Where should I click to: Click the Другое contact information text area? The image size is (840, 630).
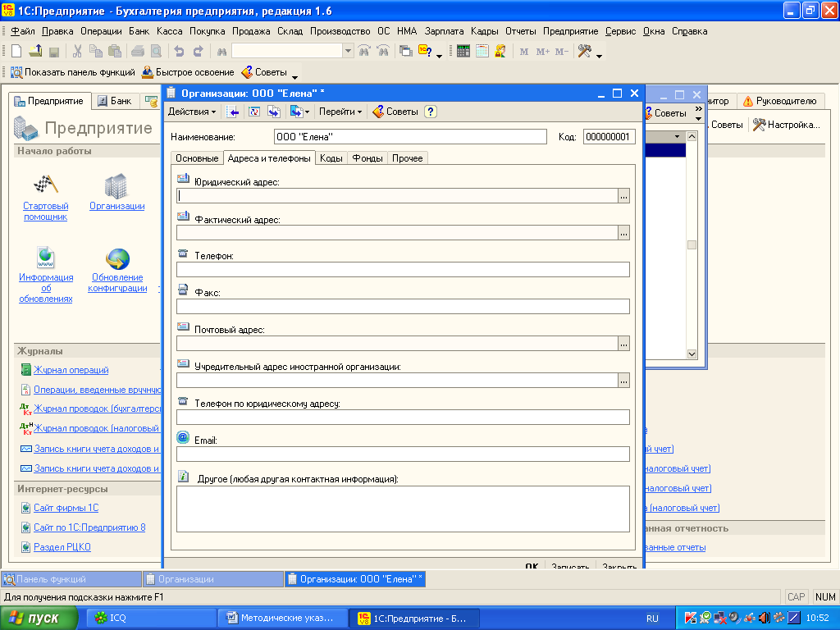pos(403,509)
